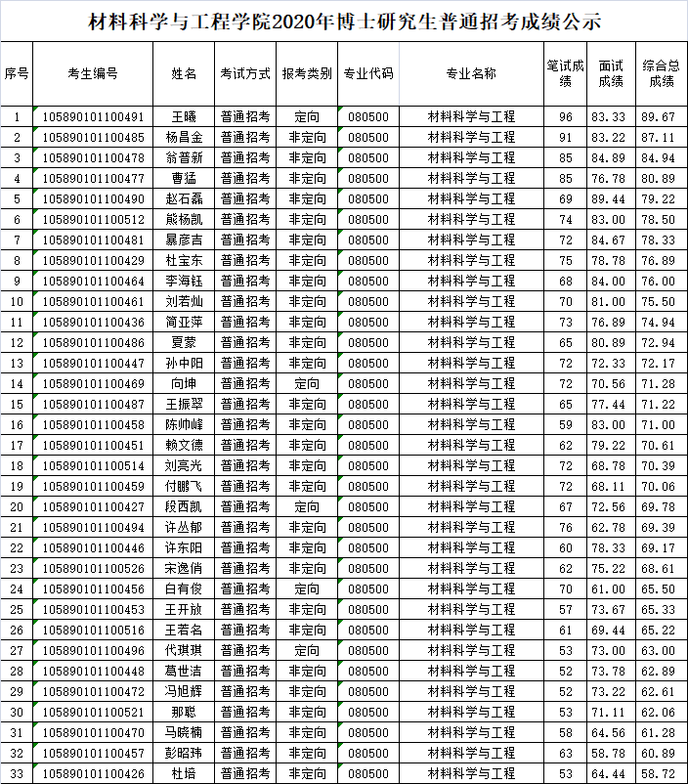Select the 报考类别 header cell
Viewport: 688px width, 784px height.
pos(307,73)
